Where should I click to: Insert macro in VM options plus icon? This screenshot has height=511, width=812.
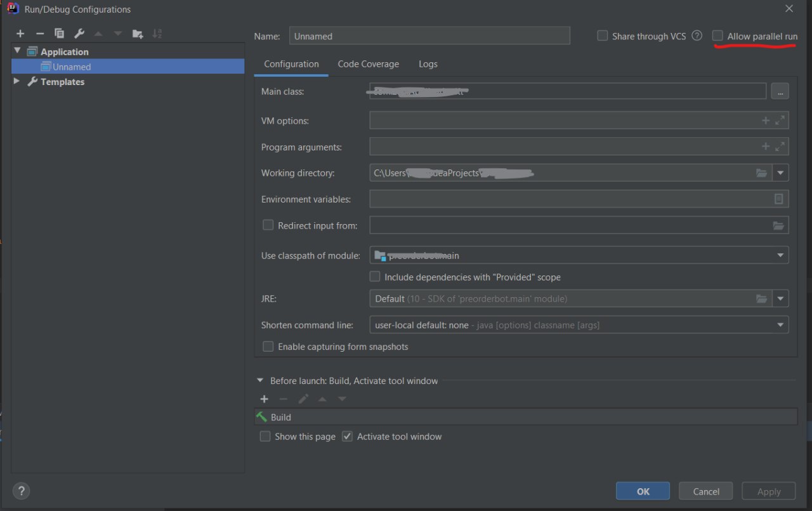click(766, 121)
